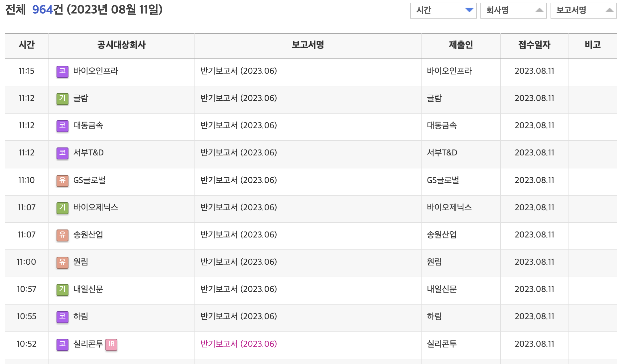
Task: Open GS글로벌 반기보고서 (2023.06) report
Action: click(239, 180)
